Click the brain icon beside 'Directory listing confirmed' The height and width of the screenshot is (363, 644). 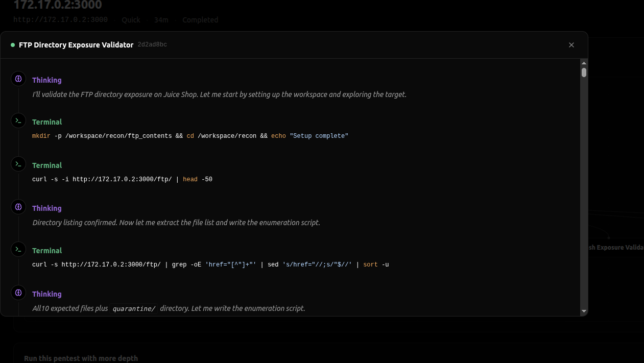18,207
